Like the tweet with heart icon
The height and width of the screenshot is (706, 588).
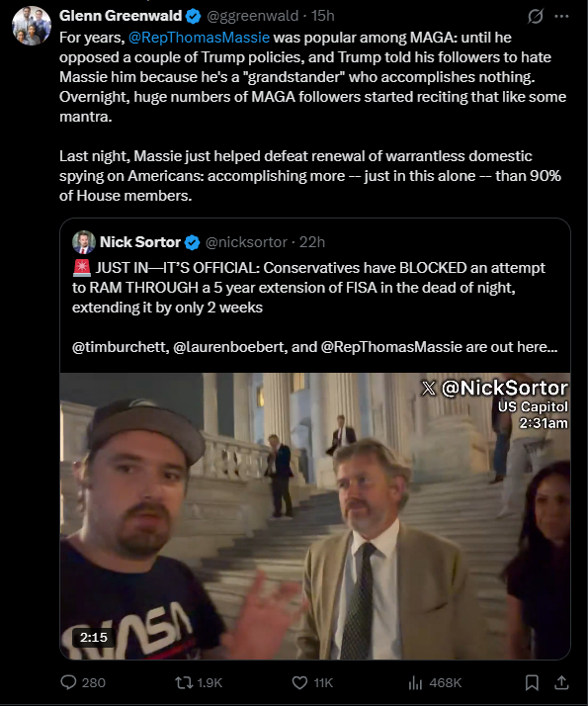pyautogui.click(x=299, y=682)
